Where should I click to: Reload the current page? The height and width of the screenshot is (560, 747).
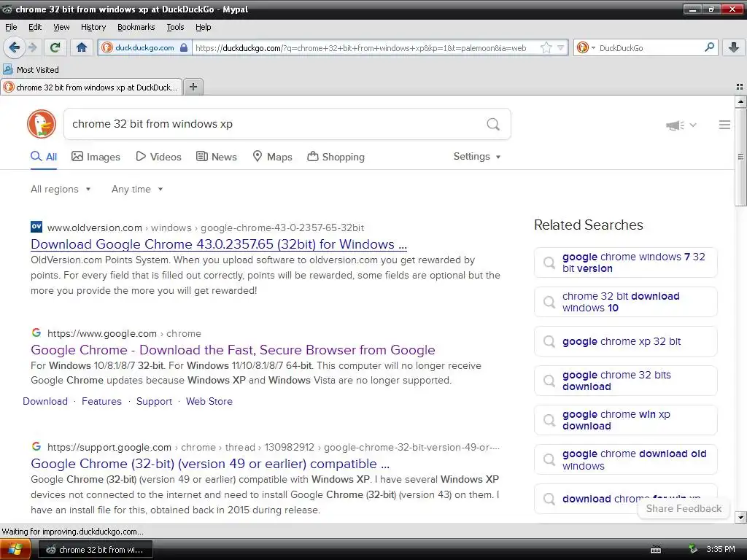point(55,47)
